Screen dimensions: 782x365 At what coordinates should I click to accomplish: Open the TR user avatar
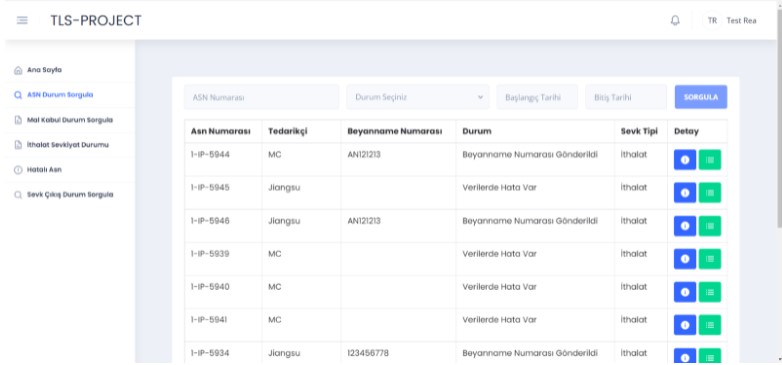(x=713, y=20)
